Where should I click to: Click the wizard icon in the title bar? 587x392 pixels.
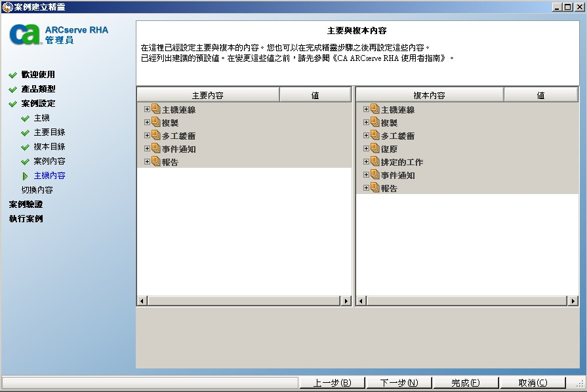(6, 6)
